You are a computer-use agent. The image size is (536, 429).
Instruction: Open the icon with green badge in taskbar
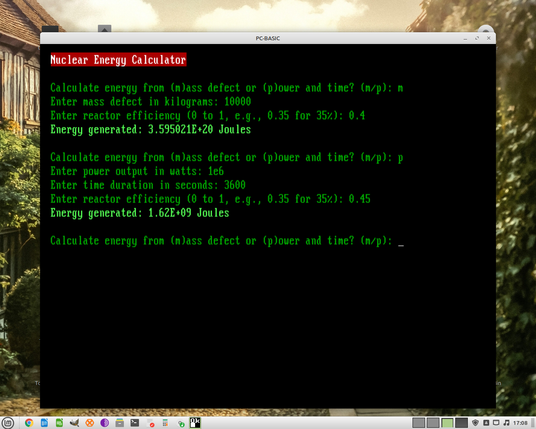pos(181,424)
